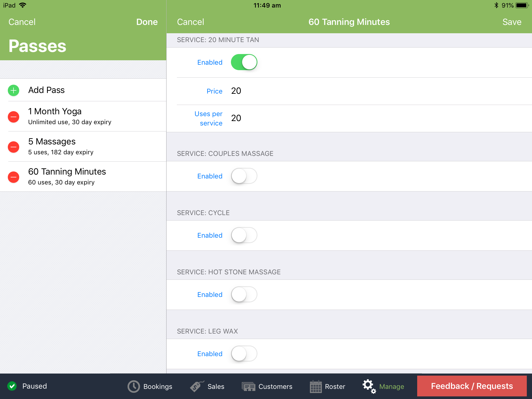Edit the Price field value 20
Viewport: 532px width, 399px height.
[236, 91]
